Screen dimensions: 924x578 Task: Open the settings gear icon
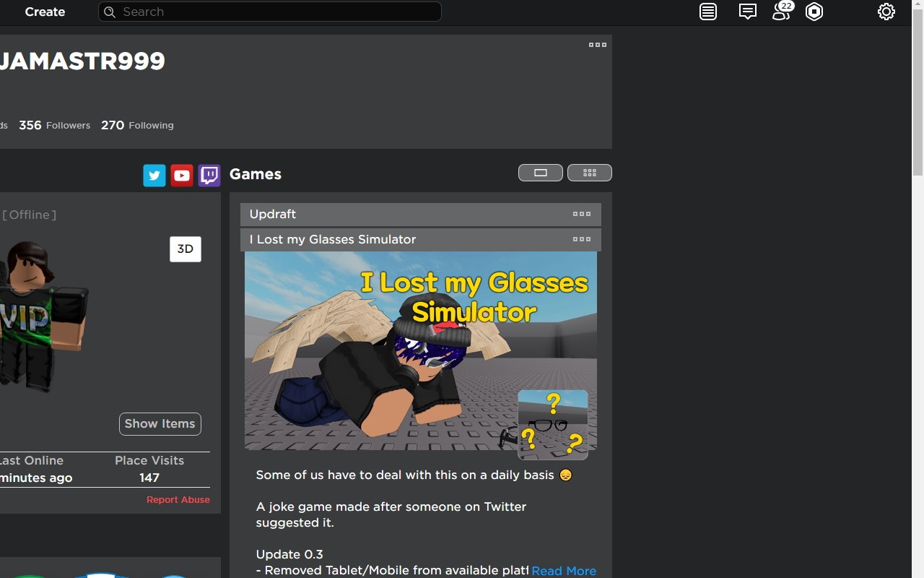(x=886, y=12)
